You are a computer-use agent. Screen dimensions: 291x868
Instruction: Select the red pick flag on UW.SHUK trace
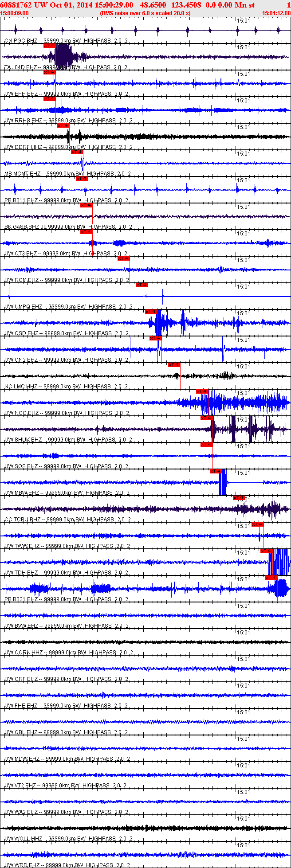tap(206, 418)
